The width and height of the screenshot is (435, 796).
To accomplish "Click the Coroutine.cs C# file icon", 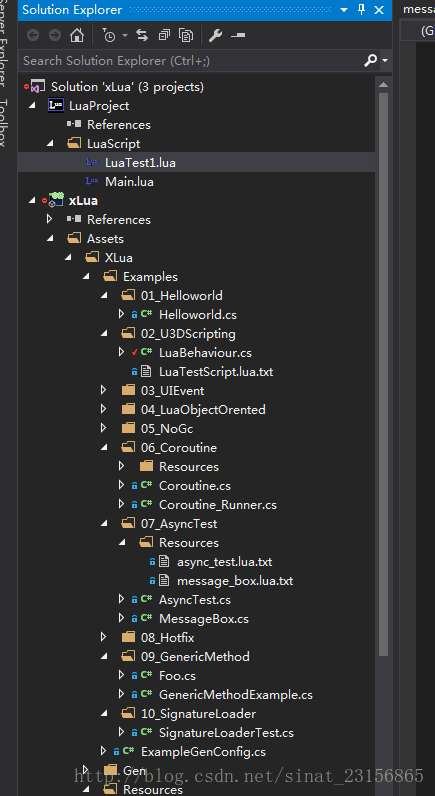I will [147, 485].
